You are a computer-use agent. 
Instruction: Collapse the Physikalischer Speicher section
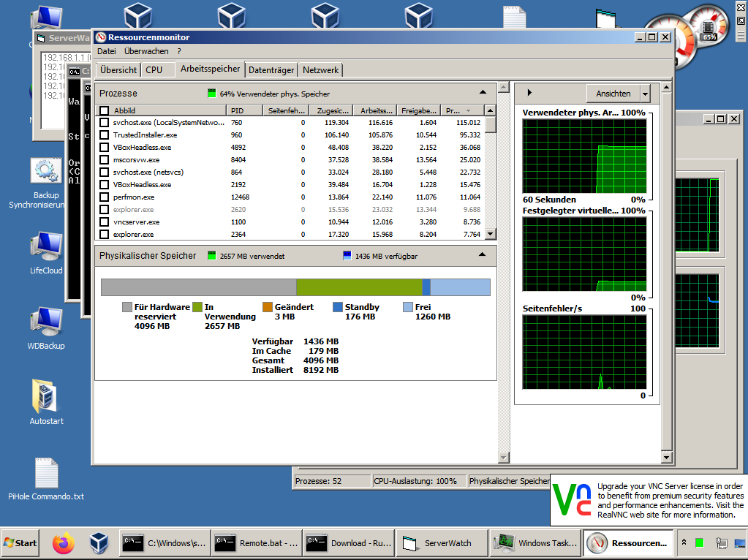click(x=483, y=255)
